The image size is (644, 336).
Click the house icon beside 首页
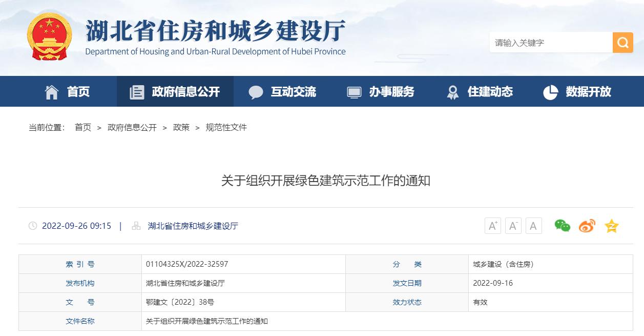[52, 92]
